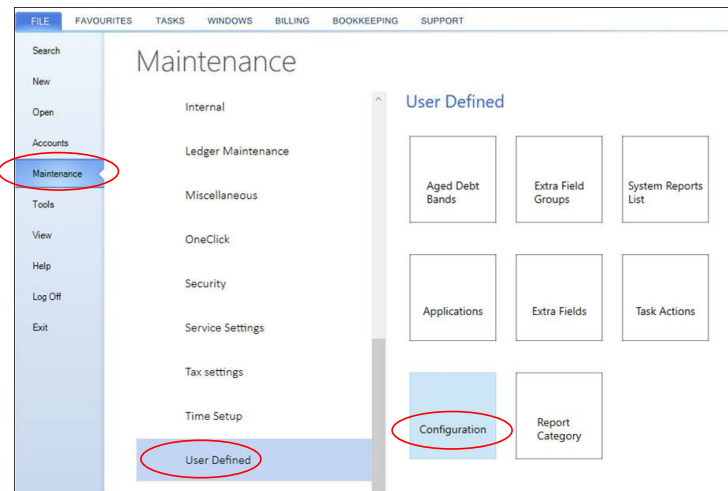Open the Extra Field Groups tile
Viewport: 728px width, 491px height.
coord(559,179)
